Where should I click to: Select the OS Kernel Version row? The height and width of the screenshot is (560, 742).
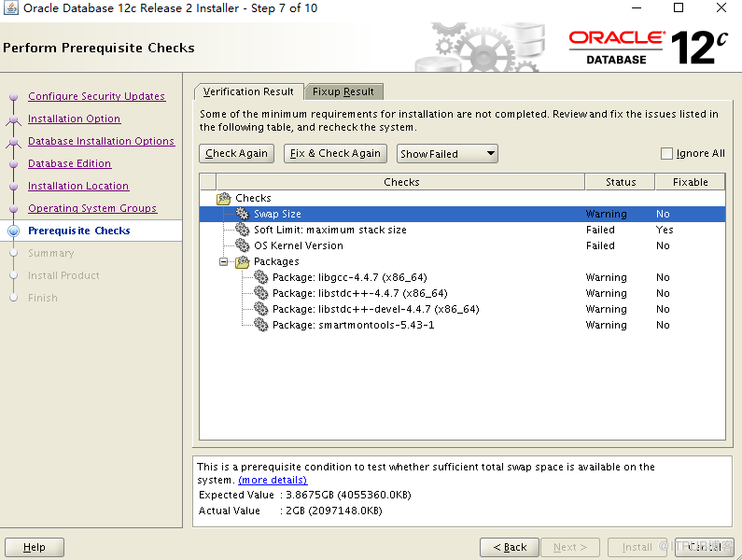point(462,245)
